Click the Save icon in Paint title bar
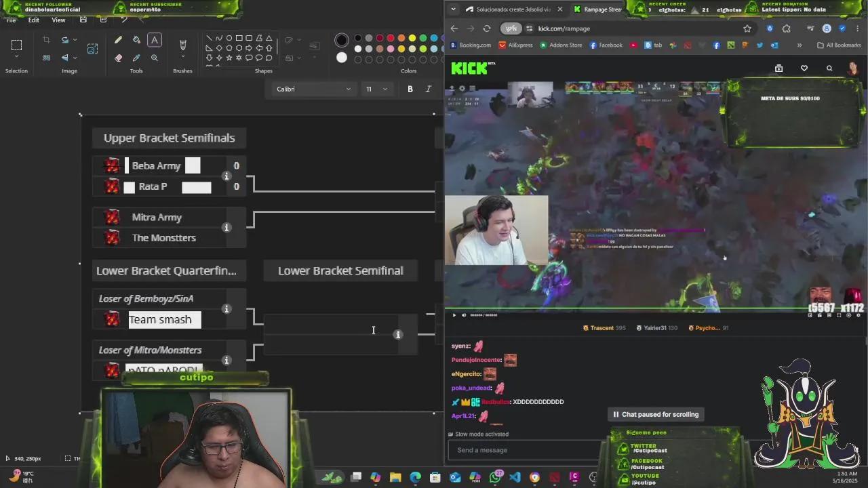The height and width of the screenshot is (488, 868). click(x=83, y=20)
